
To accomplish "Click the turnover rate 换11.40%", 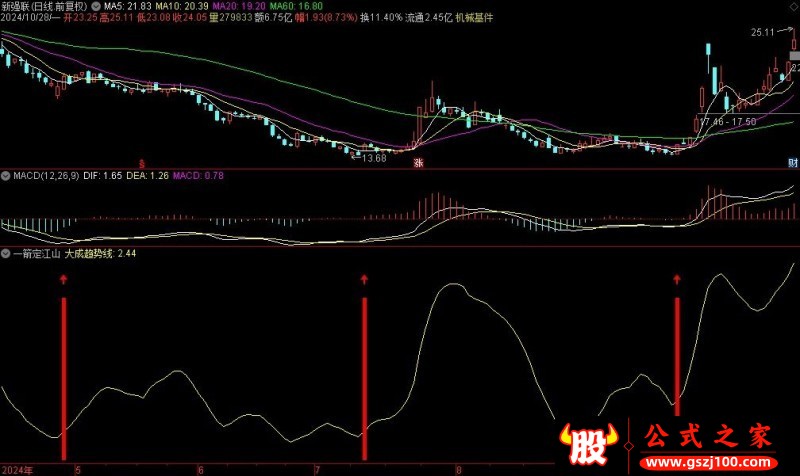I will [x=381, y=18].
